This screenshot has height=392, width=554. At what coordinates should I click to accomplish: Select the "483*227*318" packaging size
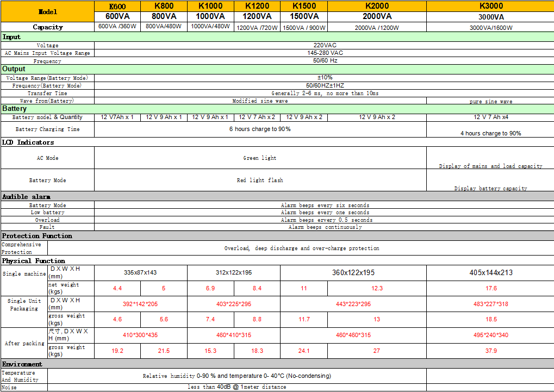point(491,304)
